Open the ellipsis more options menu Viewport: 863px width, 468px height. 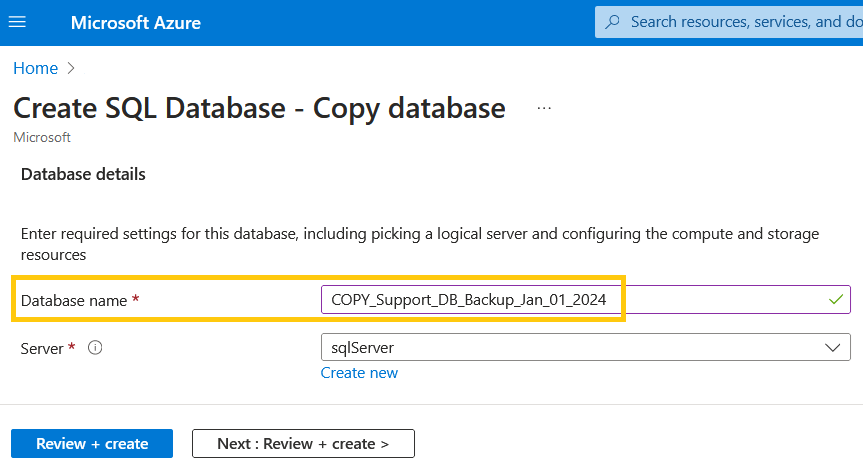coord(544,108)
